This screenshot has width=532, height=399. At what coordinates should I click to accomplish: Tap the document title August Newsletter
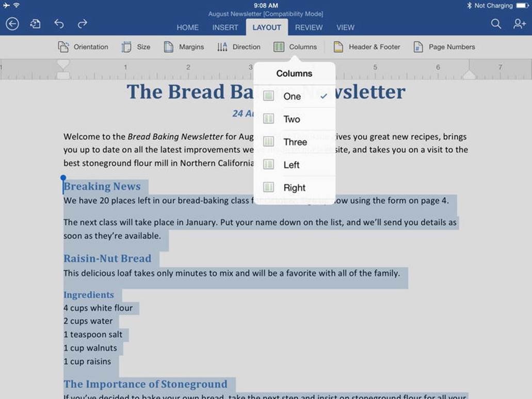[x=266, y=14]
